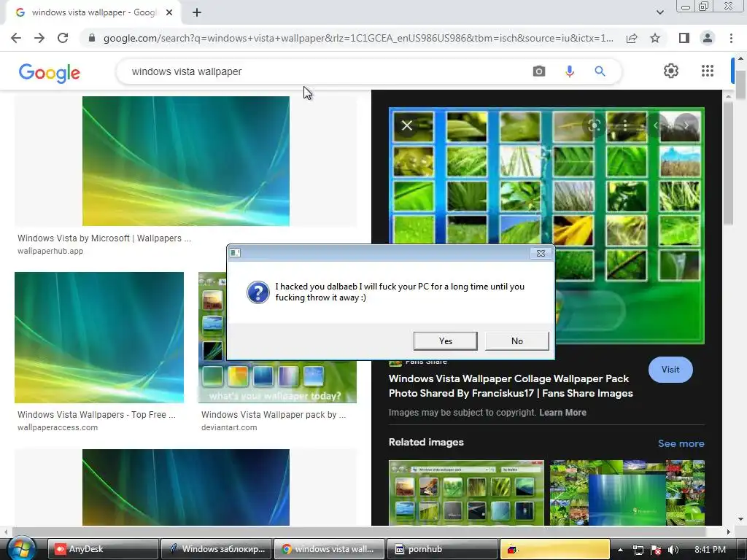Start voice search with the microphone icon

point(569,71)
